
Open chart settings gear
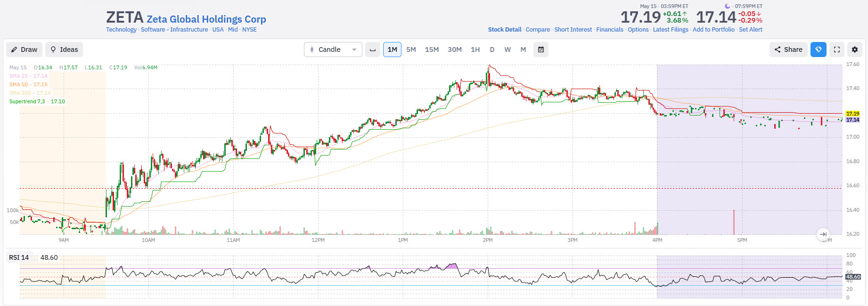point(855,50)
